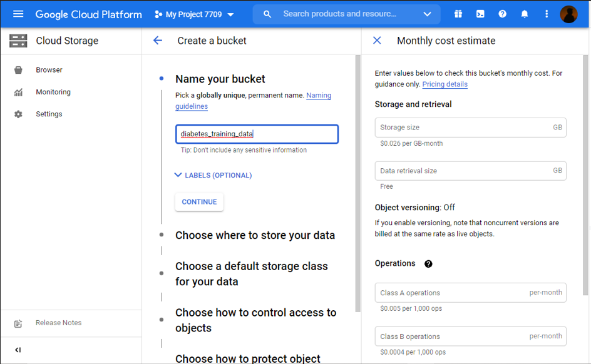Click the Operations help question icon
Image resolution: width=591 pixels, height=364 pixels.
click(428, 264)
